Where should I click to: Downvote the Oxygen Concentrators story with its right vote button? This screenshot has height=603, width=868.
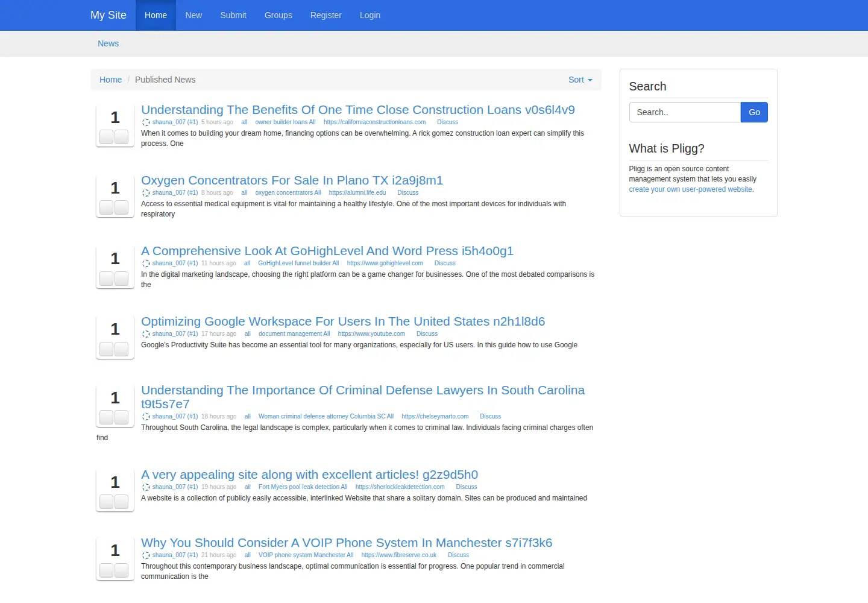(122, 207)
